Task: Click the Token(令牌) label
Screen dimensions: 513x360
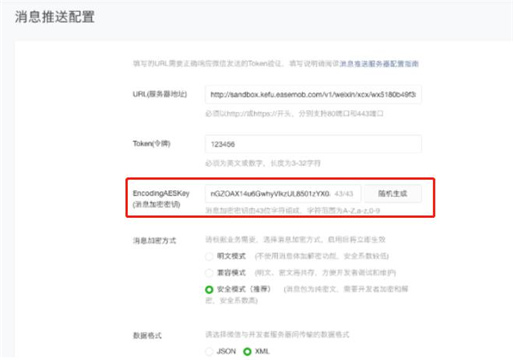Action: [x=152, y=144]
